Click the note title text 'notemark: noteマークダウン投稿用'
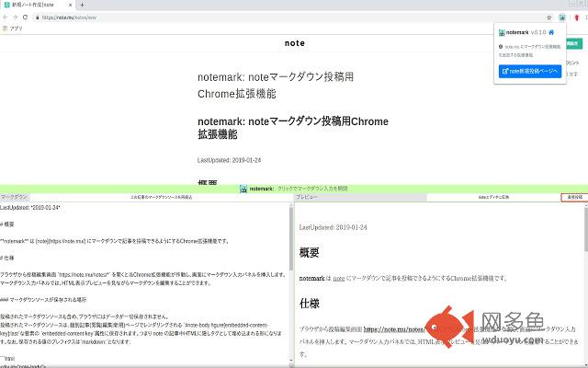This screenshot has width=588, height=368. pyautogui.click(x=276, y=77)
